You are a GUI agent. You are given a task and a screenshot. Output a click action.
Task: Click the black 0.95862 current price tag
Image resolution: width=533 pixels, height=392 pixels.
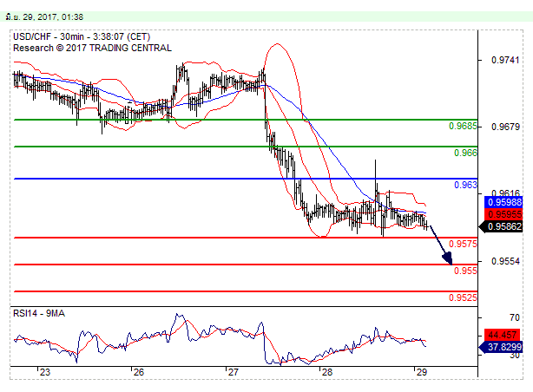click(x=500, y=226)
